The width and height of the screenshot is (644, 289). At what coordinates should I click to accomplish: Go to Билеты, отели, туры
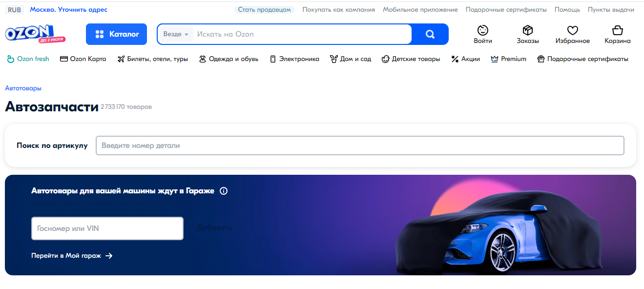(x=153, y=59)
